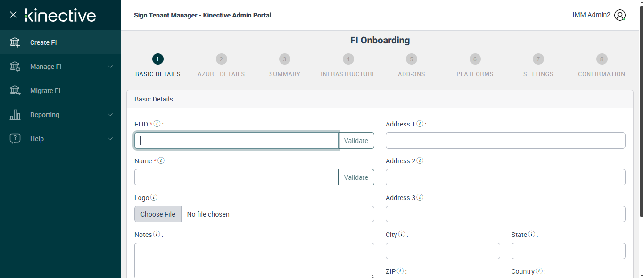Click the Choose File logo button
Screen dimensions: 644x278
(158, 214)
